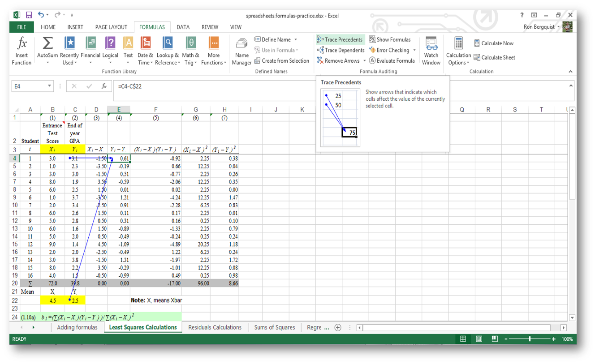Select the Trace Precedents tool
This screenshot has width=595, height=364.
[340, 39]
